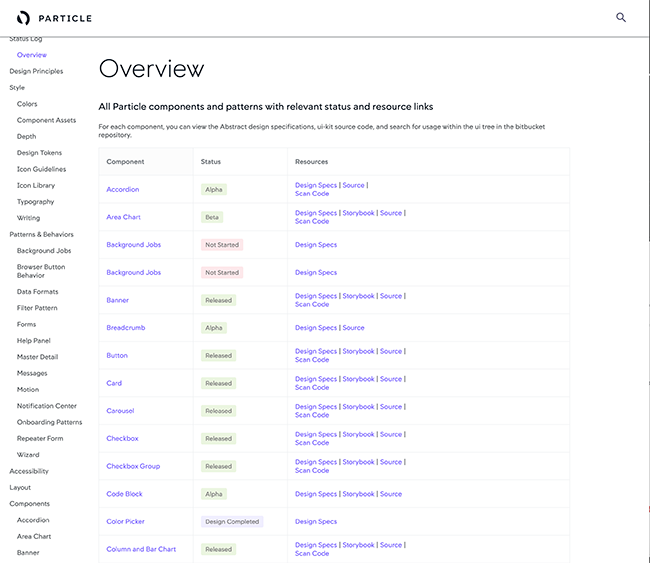Open the Banner component link in table
The width and height of the screenshot is (650, 563).
click(118, 300)
